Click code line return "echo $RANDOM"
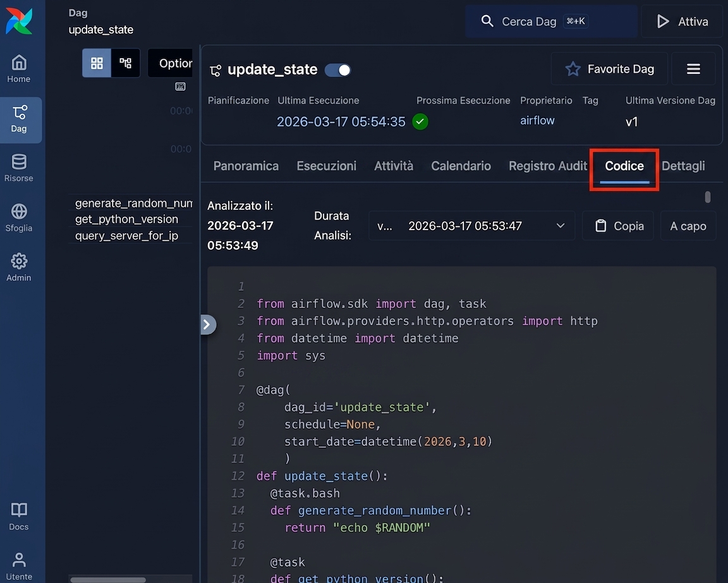728x583 pixels. pyautogui.click(x=358, y=528)
